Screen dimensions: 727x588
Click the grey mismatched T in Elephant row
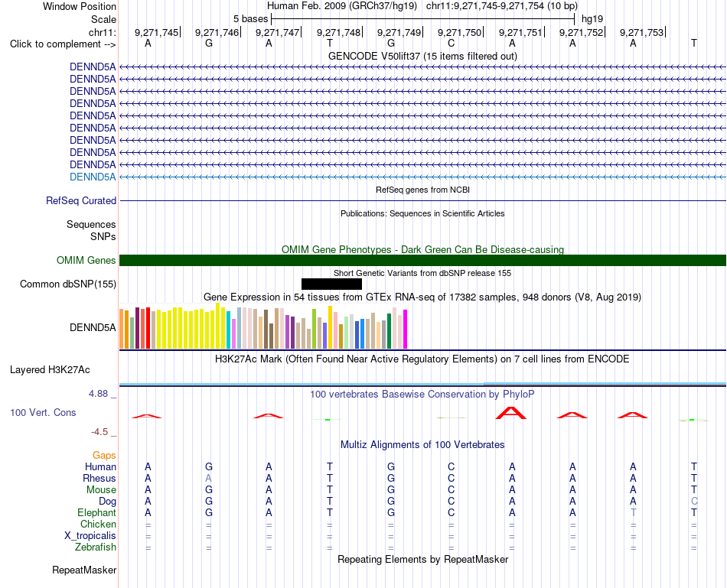pos(634,513)
